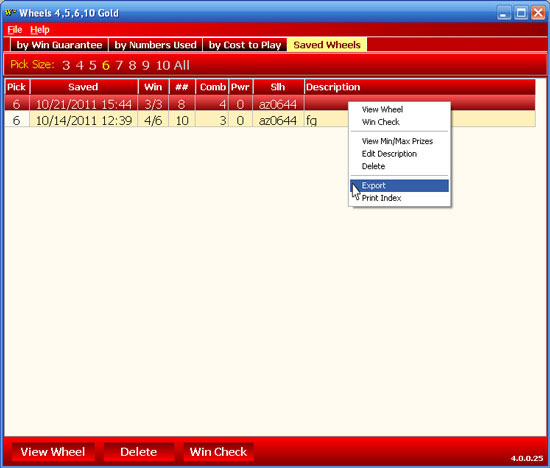The height and width of the screenshot is (468, 550).
Task: Choose pick size 7
Action: [119, 65]
